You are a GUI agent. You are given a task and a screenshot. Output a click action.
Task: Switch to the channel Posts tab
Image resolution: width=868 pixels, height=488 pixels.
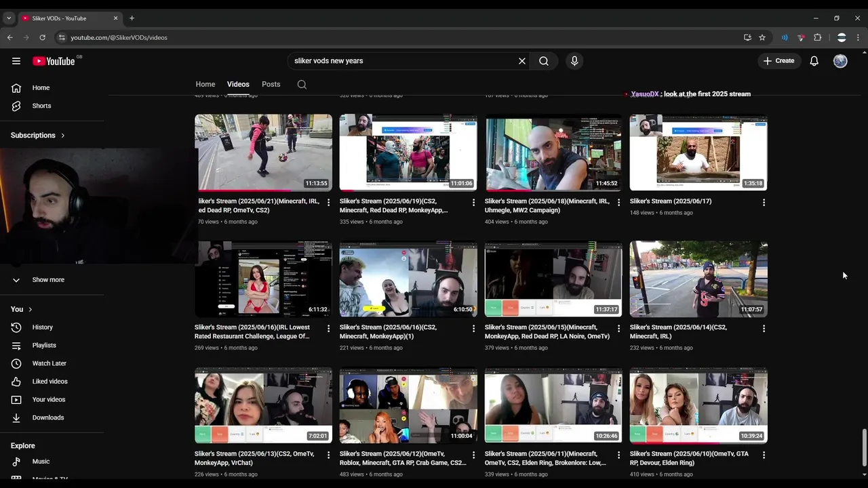(x=271, y=84)
